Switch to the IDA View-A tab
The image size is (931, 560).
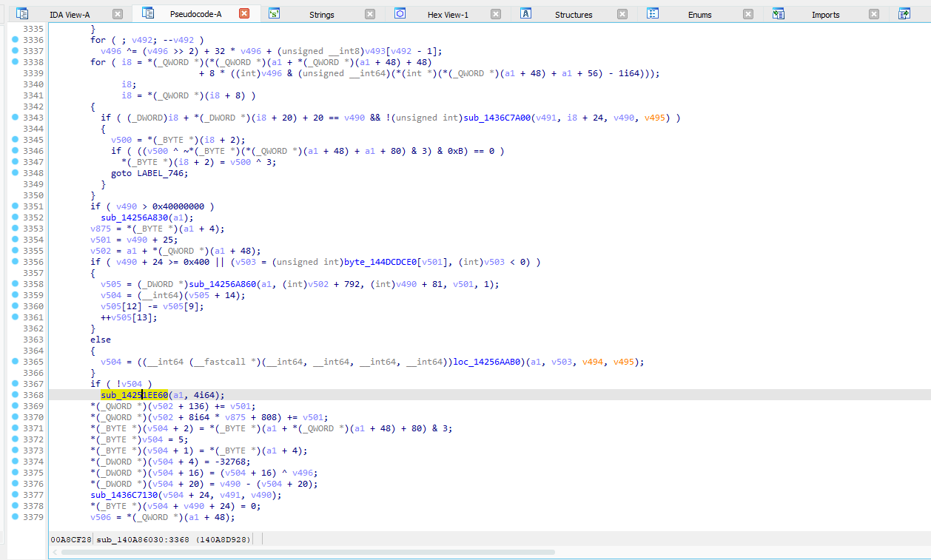70,15
